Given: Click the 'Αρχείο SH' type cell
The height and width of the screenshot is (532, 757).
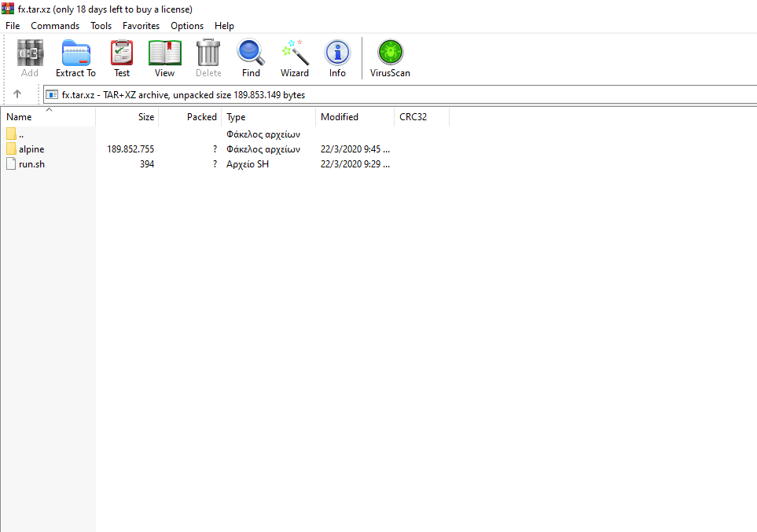Looking at the screenshot, I should [248, 164].
